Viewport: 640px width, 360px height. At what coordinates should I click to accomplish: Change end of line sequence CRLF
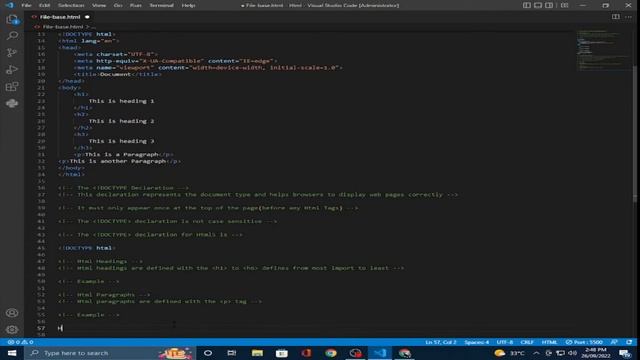click(x=527, y=342)
